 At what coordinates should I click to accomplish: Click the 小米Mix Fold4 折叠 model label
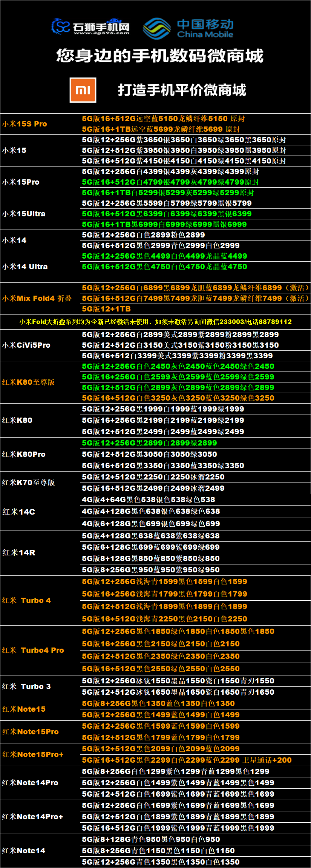[x=37, y=298]
